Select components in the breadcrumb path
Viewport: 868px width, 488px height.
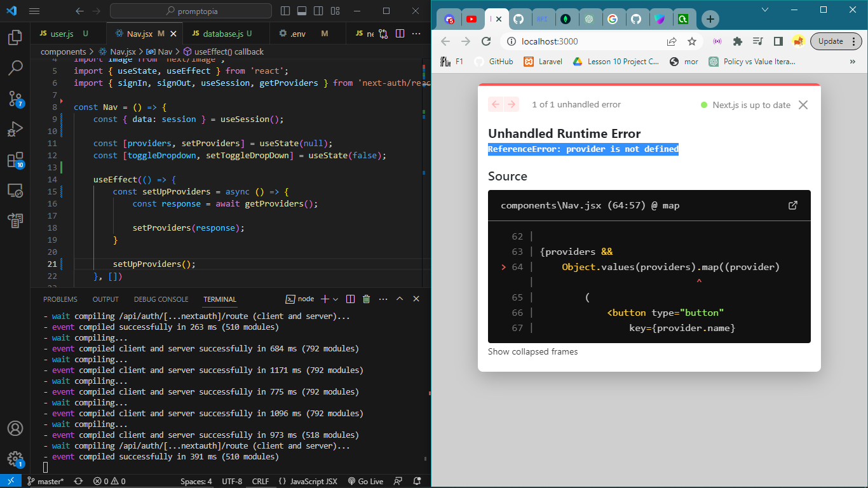pos(64,51)
